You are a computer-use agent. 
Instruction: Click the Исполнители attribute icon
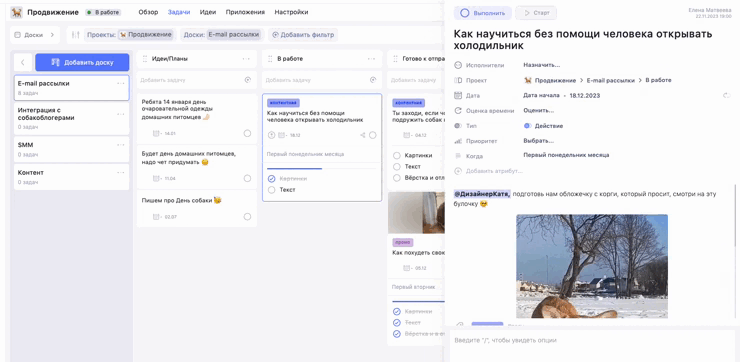[x=457, y=65]
